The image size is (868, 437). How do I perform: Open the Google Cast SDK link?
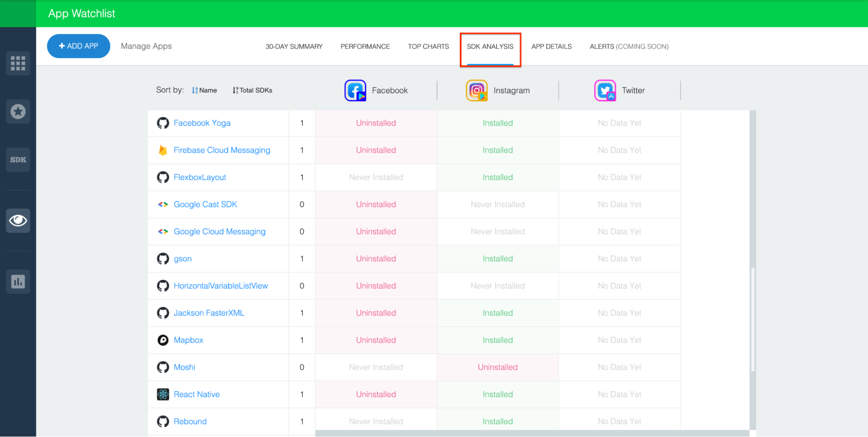[x=205, y=205]
